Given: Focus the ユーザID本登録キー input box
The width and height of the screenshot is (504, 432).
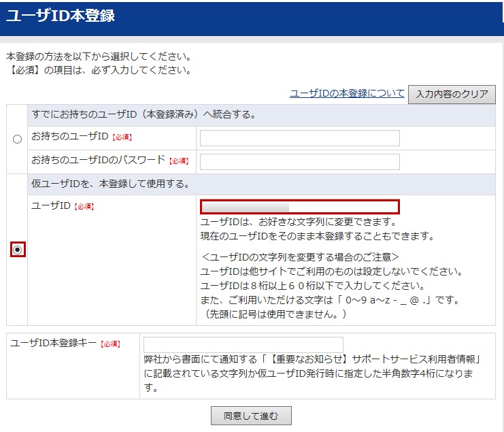Looking at the screenshot, I should pyautogui.click(x=243, y=345).
